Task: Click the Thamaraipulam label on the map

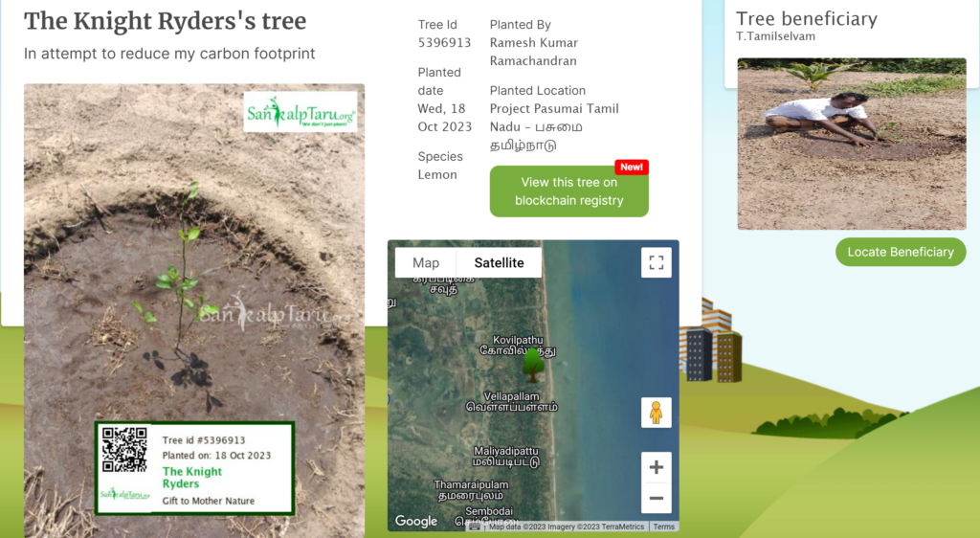Action: click(x=471, y=490)
